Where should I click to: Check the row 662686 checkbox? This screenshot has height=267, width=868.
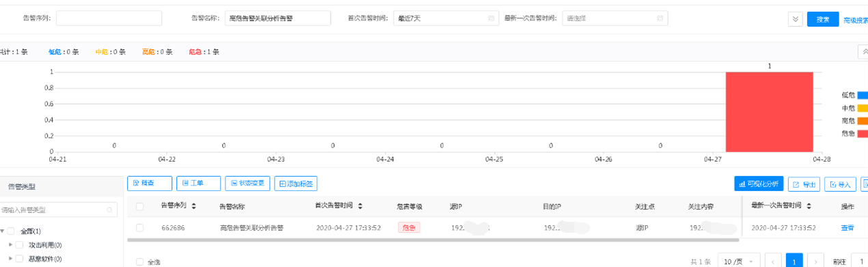point(140,227)
